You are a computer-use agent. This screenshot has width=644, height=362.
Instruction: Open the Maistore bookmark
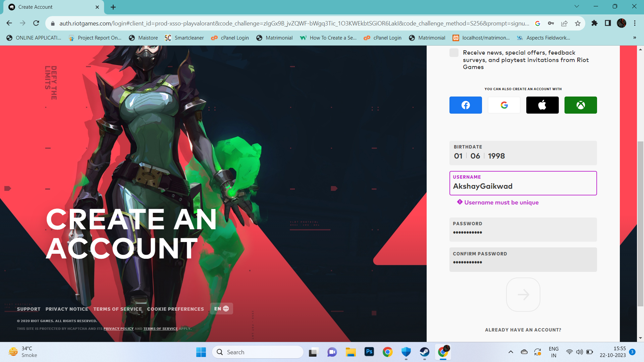point(143,38)
